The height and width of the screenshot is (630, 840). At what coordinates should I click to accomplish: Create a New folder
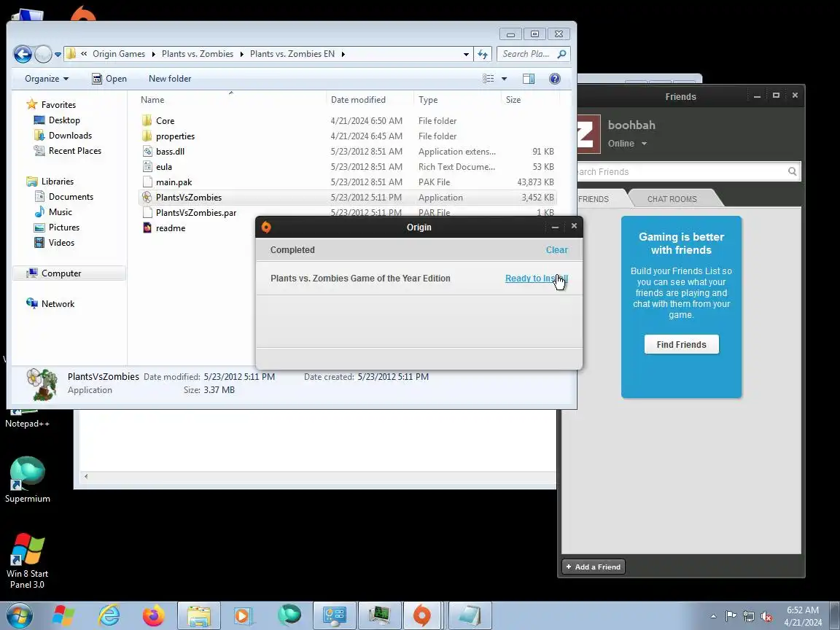tap(170, 79)
